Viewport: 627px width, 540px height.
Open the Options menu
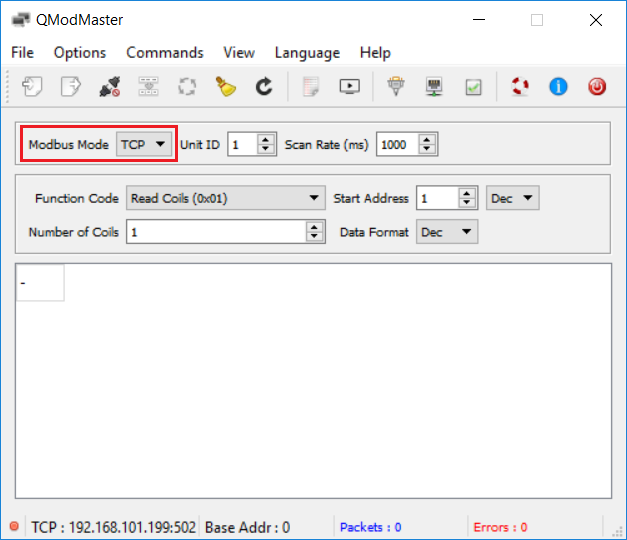[x=80, y=52]
